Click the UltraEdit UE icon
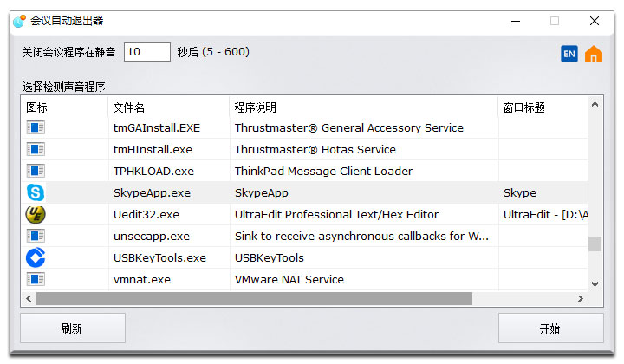The image size is (624, 364). coord(36,214)
